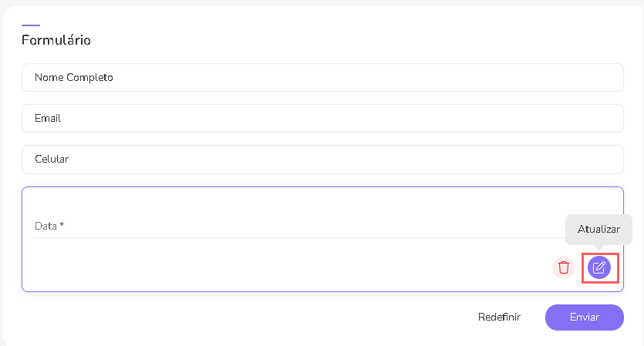This screenshot has height=346, width=644.
Task: Click the Atualizar tooltip bubble
Action: pyautogui.click(x=598, y=230)
